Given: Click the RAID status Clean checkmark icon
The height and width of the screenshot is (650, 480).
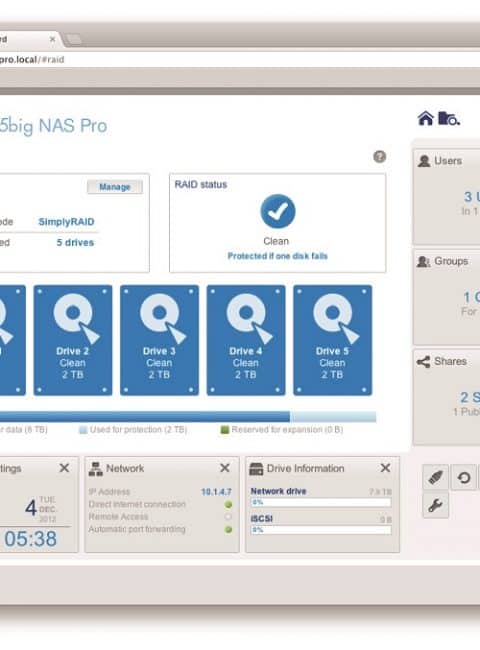Looking at the screenshot, I should click(x=278, y=211).
